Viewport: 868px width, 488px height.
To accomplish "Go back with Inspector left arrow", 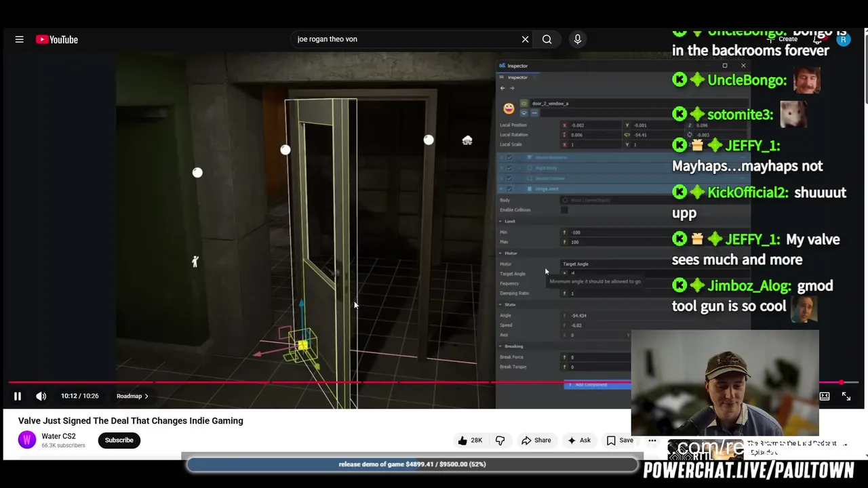I will click(502, 88).
